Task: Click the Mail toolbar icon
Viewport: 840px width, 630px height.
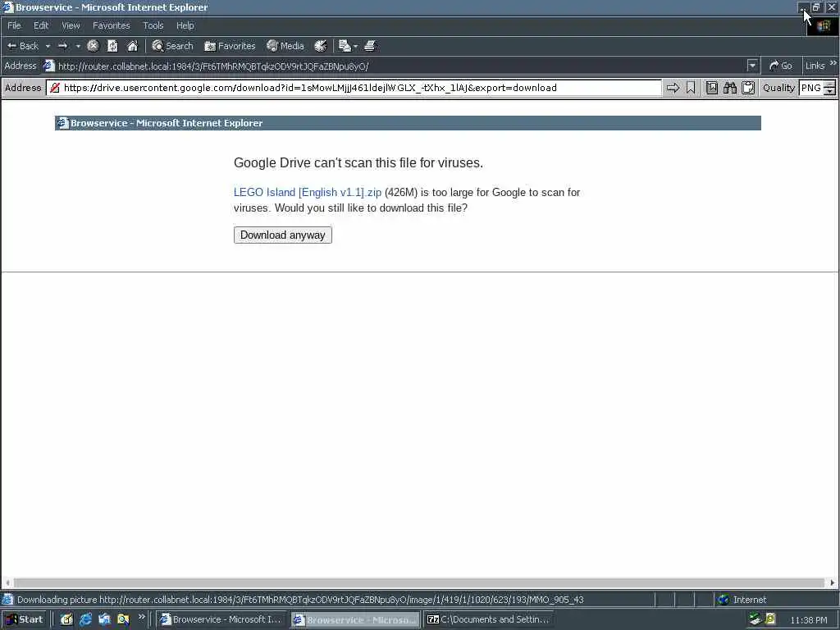Action: 345,46
